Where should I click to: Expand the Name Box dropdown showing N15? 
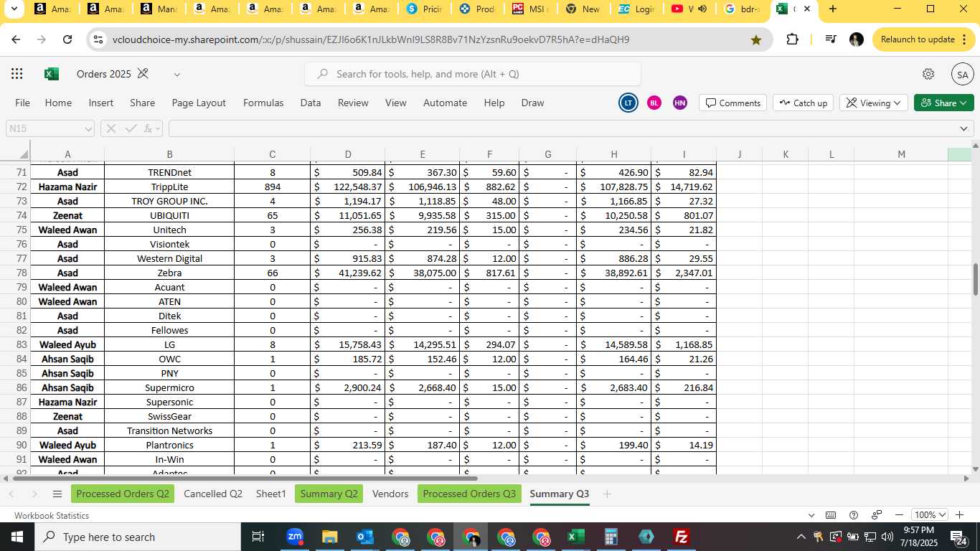(88, 129)
